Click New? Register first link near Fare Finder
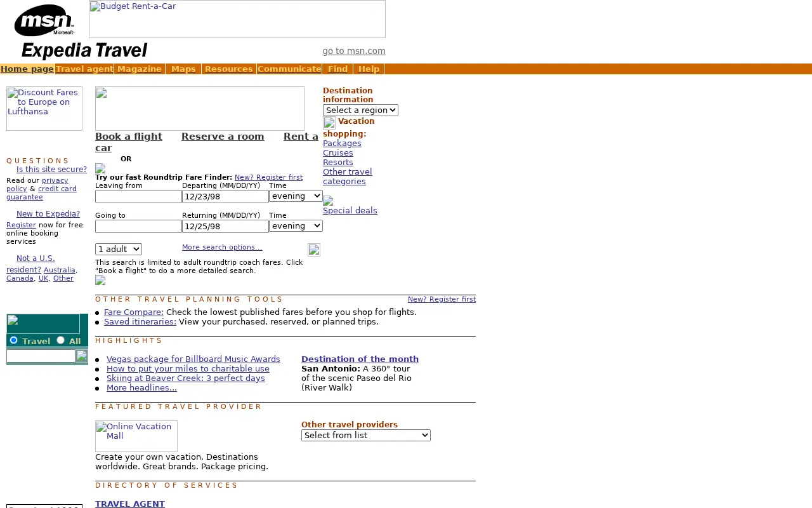 coord(268,178)
